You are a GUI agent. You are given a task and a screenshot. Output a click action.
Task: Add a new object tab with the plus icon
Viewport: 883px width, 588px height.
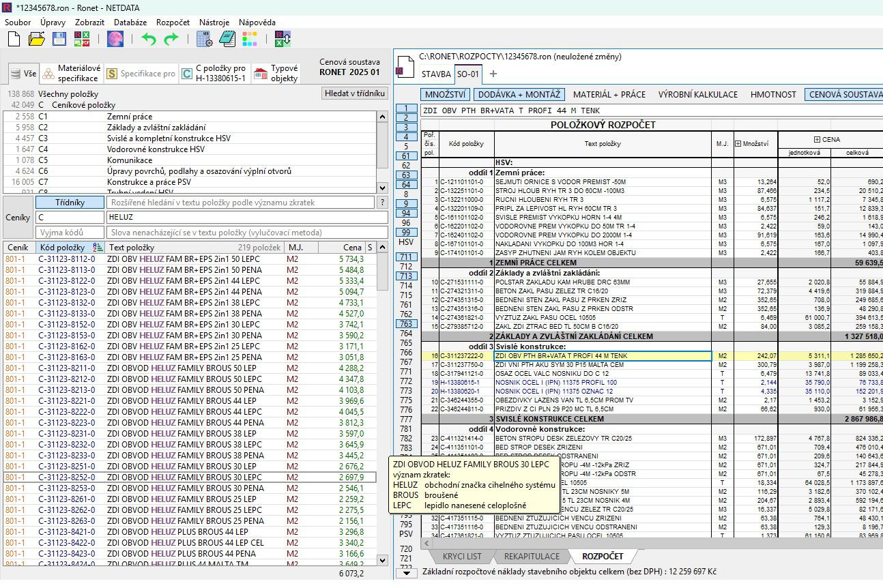(x=493, y=74)
